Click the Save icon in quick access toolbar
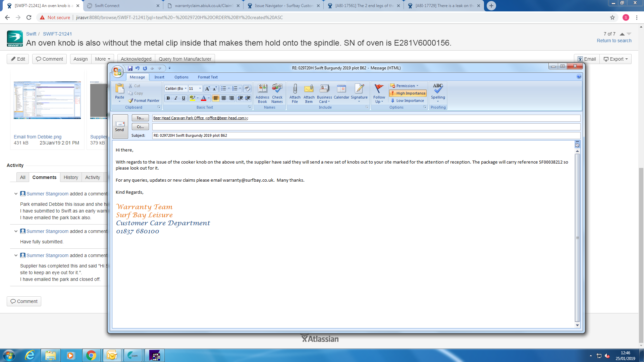 (x=130, y=68)
